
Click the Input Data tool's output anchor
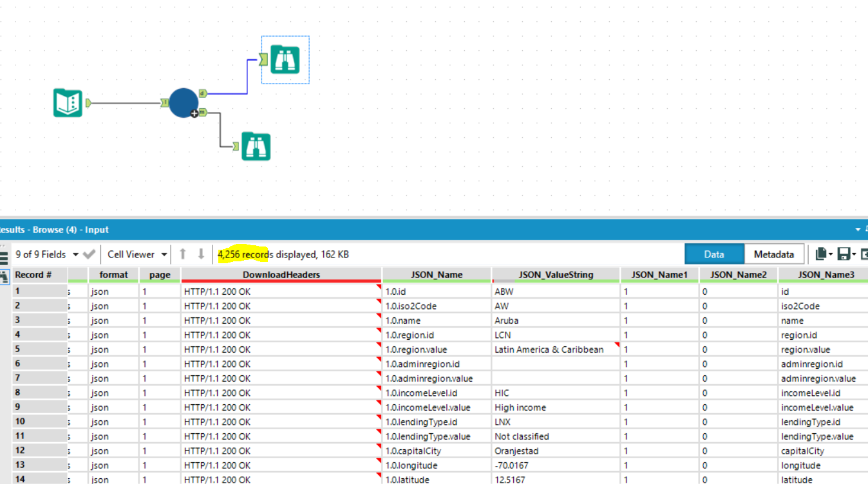tap(88, 103)
